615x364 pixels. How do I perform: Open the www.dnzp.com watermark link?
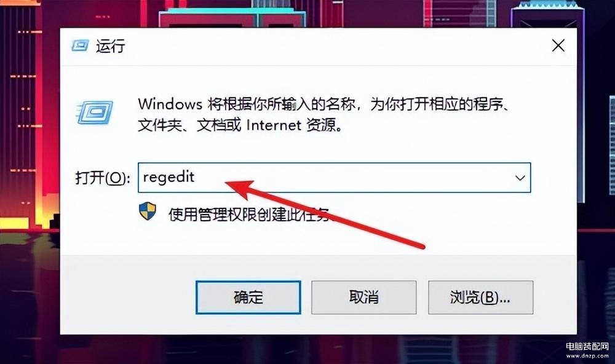pyautogui.click(x=587, y=356)
